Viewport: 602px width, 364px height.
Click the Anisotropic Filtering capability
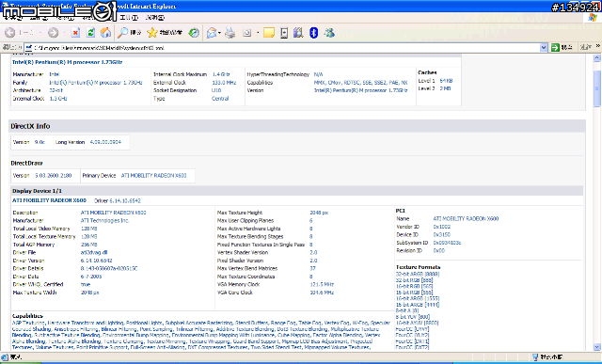coord(76,329)
